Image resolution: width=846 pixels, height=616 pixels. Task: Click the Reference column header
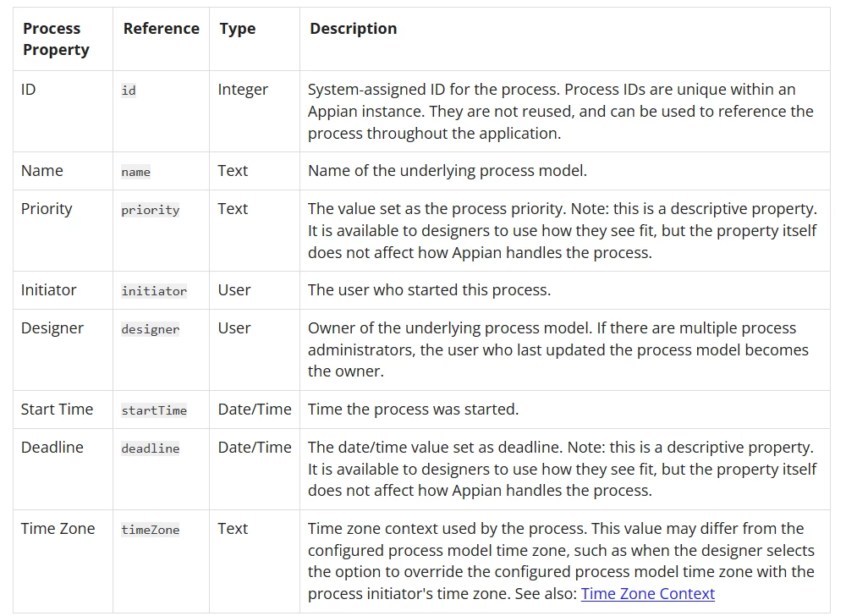coord(162,29)
